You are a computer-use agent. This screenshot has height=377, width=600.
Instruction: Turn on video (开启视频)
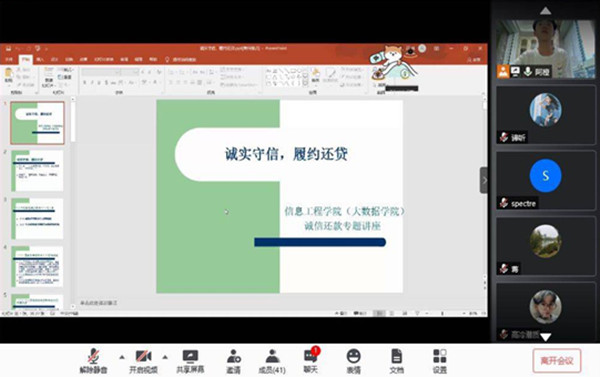click(143, 361)
